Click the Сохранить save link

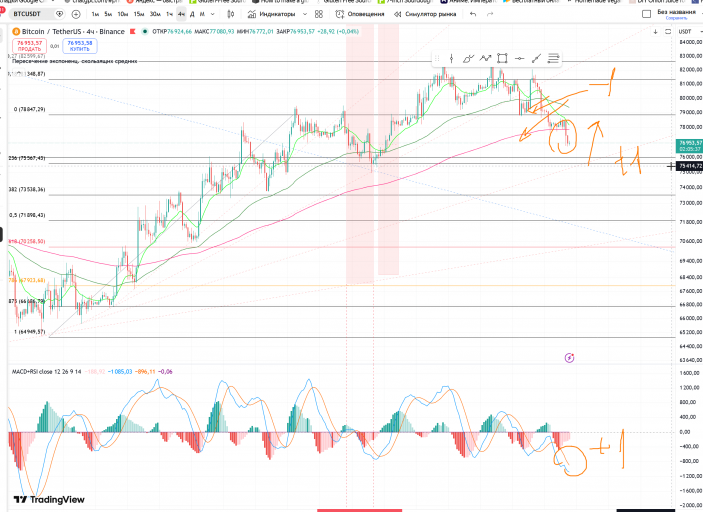coord(677,18)
